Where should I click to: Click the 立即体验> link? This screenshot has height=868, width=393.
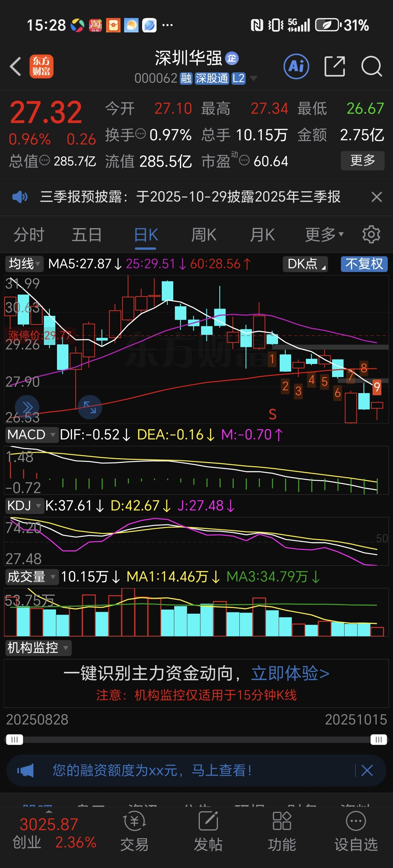click(290, 673)
